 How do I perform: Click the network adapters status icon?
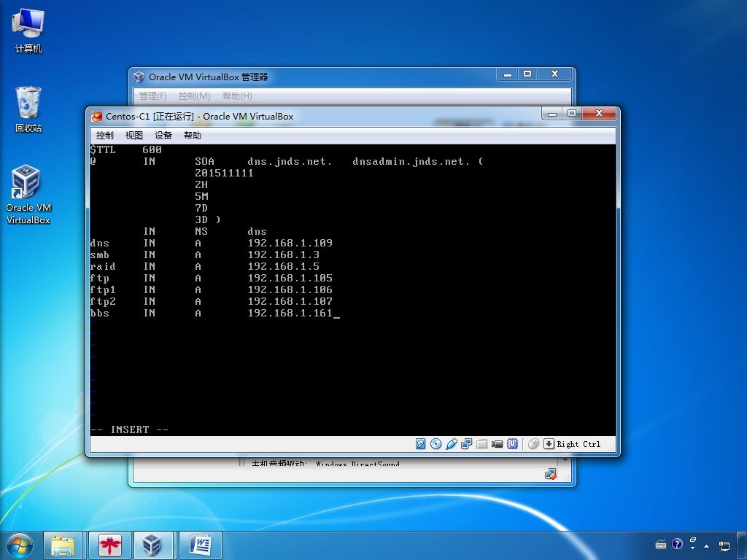(467, 444)
